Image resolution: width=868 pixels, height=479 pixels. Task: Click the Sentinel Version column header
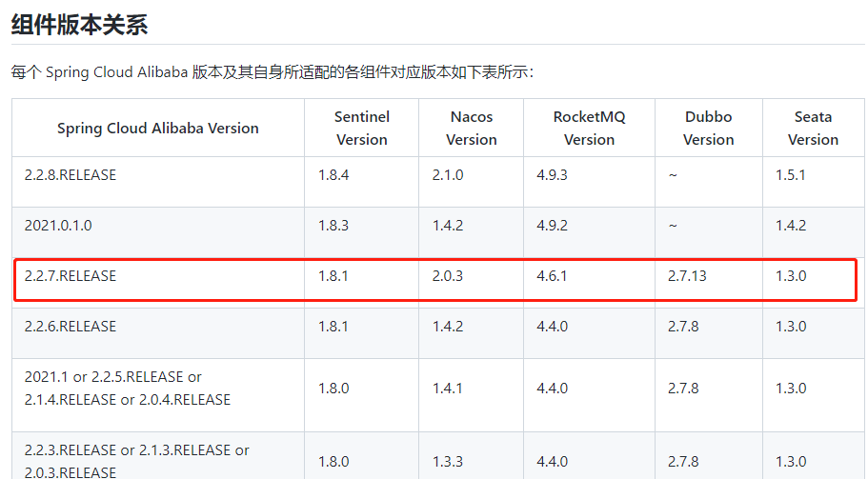pos(361,128)
